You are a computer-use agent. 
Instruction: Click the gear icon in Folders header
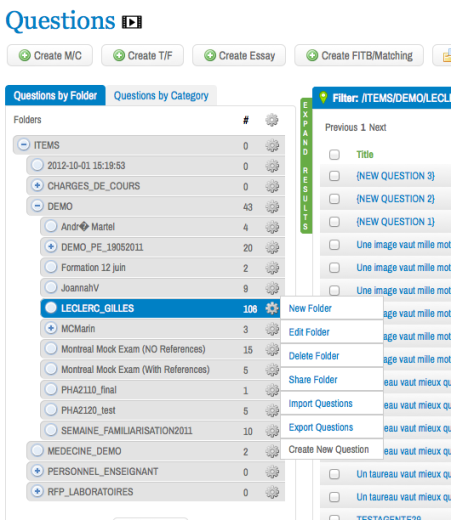pos(272,120)
